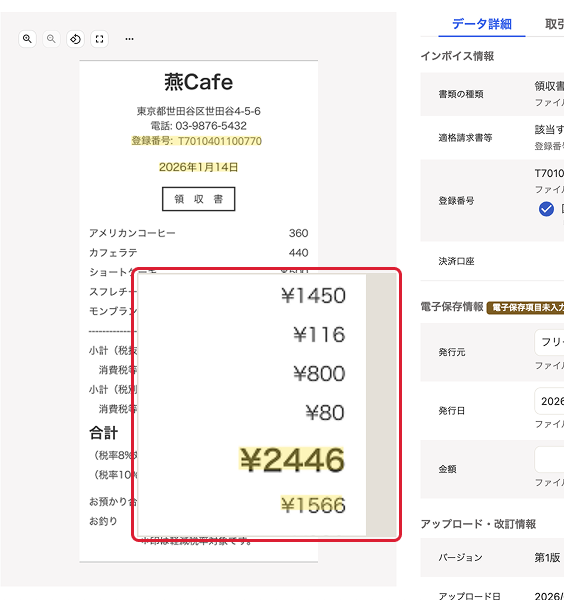This screenshot has height=600, width=564.
Task: Open the 取引 tab
Action: coord(554,24)
